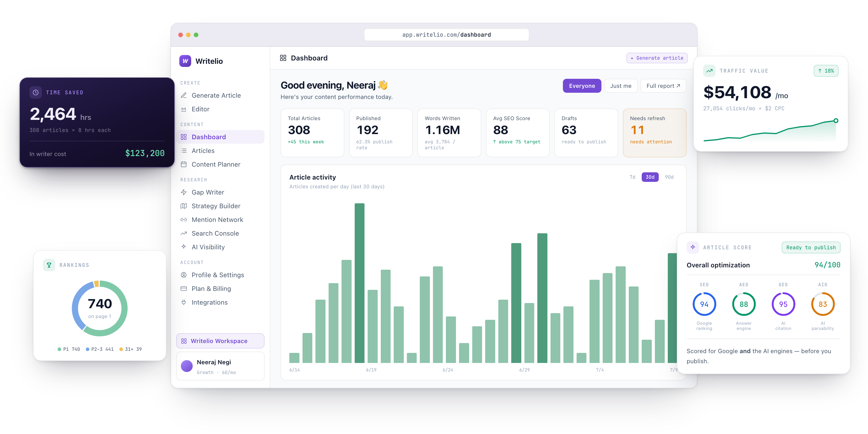The height and width of the screenshot is (434, 868).
Task: Click the sparkle icon beside AI Visibility
Action: point(184,247)
